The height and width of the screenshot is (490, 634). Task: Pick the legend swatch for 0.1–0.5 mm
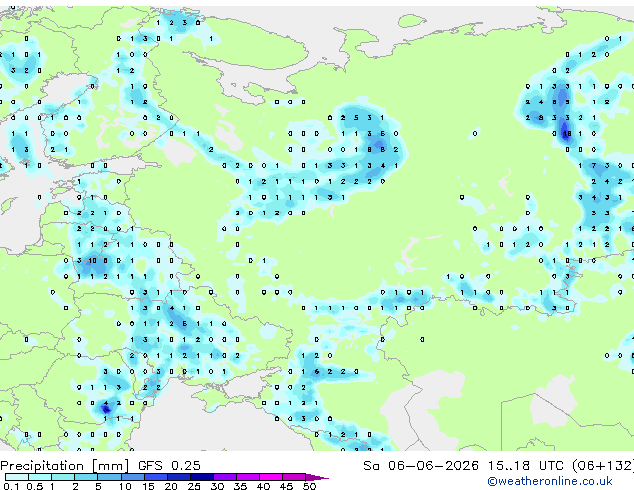click(x=17, y=477)
